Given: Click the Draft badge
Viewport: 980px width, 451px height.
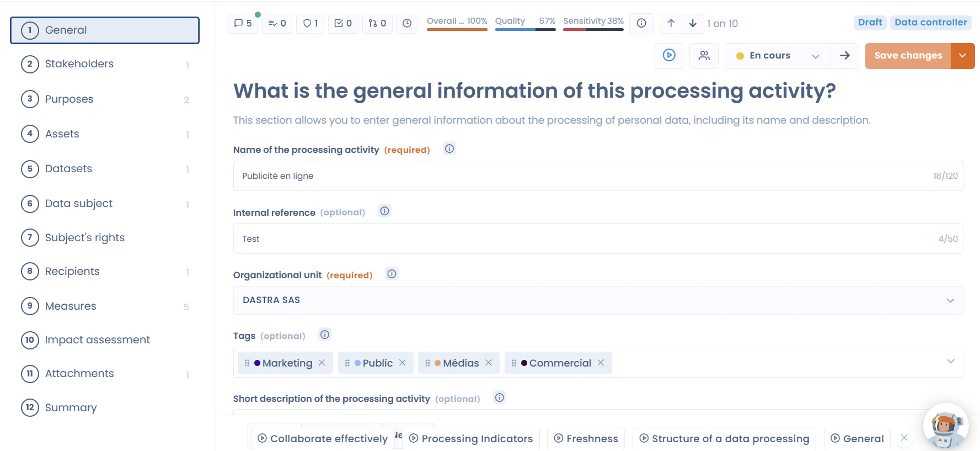Looking at the screenshot, I should [870, 23].
